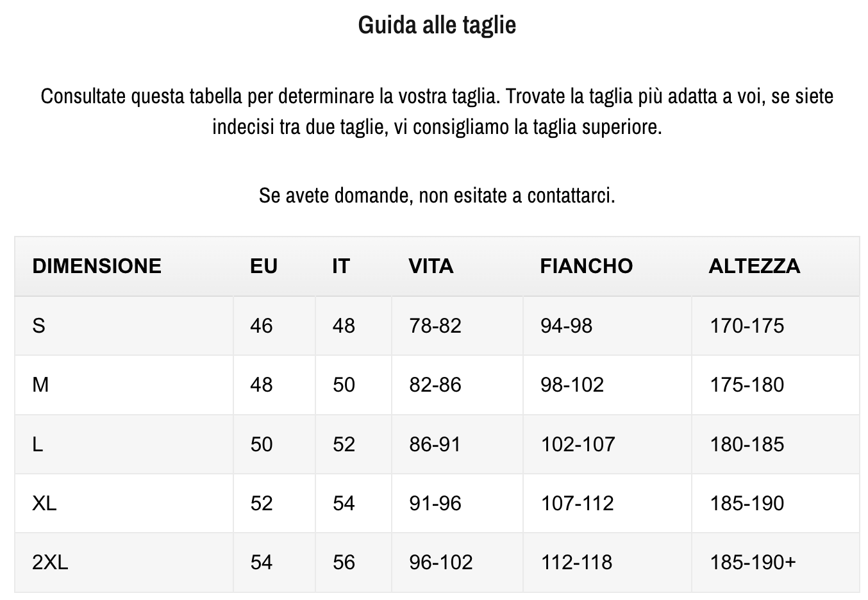Screen dimensions: 868x600
Task: Click the IT column header
Action: point(341,266)
